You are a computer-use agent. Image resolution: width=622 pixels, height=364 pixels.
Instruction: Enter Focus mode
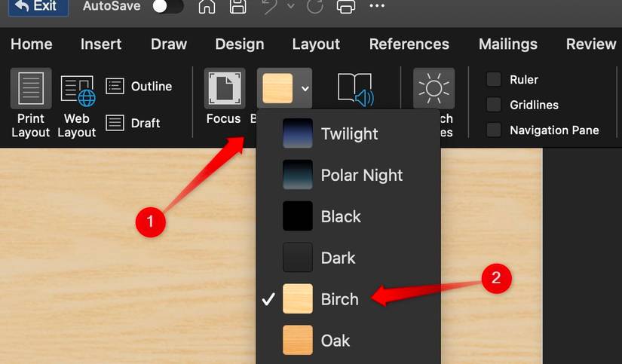tap(224, 96)
